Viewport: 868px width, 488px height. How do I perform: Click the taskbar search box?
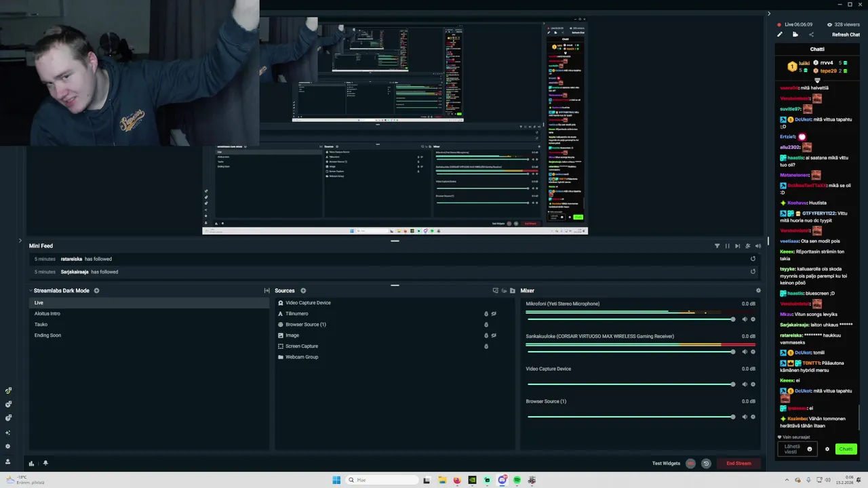tap(381, 480)
